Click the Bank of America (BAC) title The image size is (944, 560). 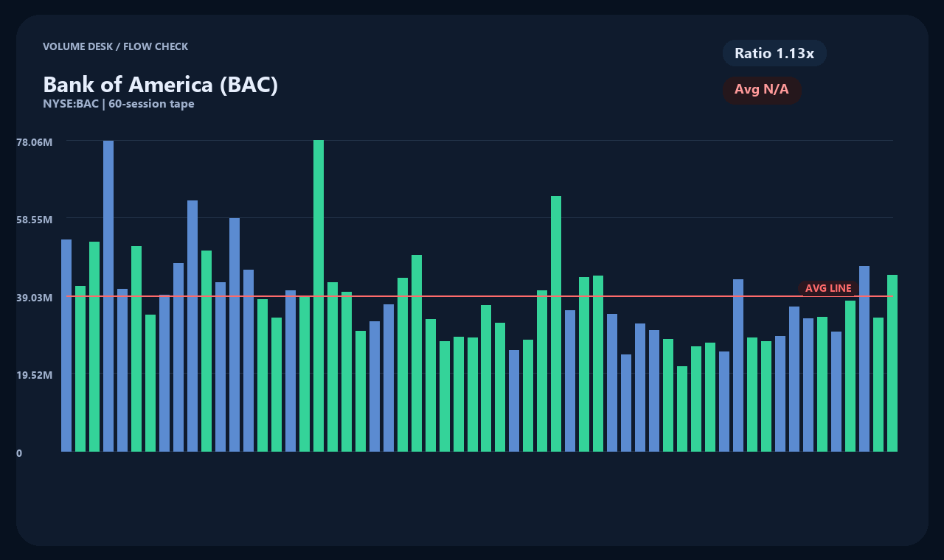tap(161, 85)
